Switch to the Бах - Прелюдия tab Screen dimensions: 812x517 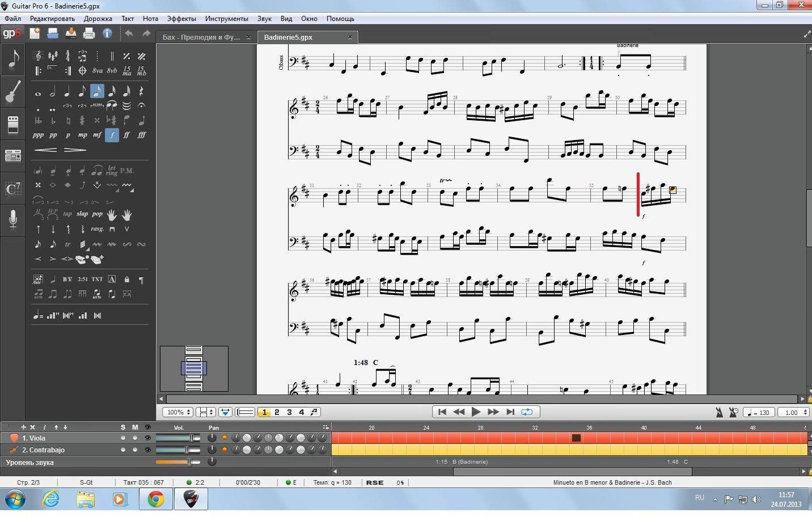201,37
